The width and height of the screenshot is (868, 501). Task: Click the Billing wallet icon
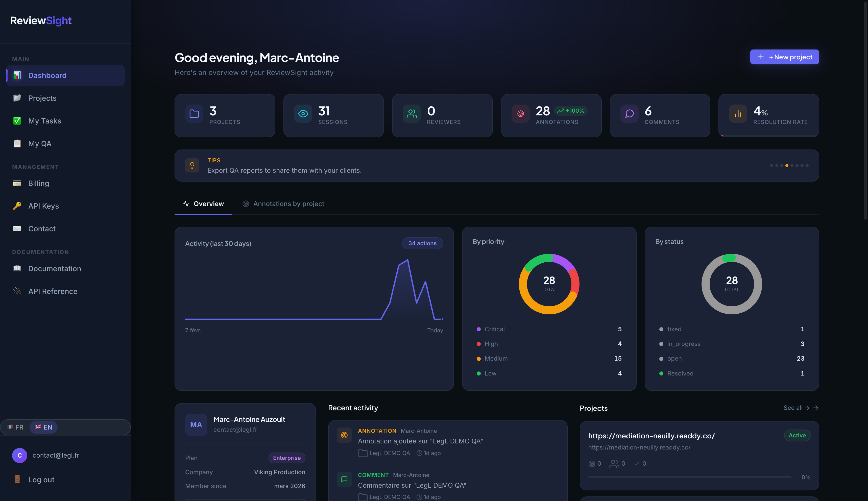17,183
